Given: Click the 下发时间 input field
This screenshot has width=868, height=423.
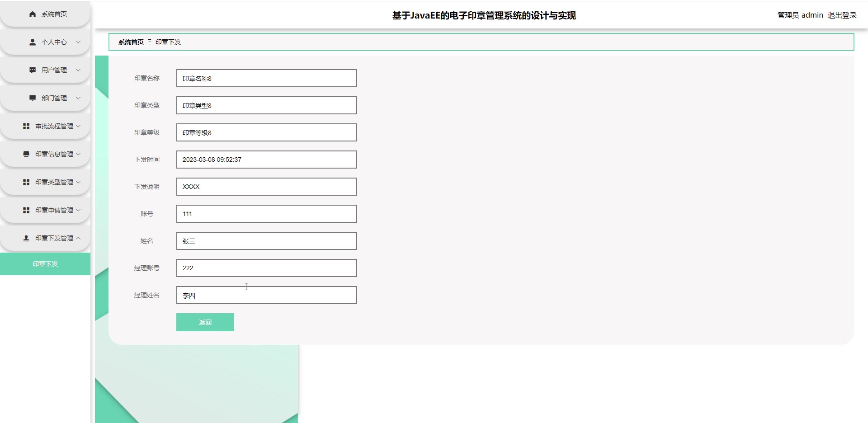Looking at the screenshot, I should click(x=267, y=160).
